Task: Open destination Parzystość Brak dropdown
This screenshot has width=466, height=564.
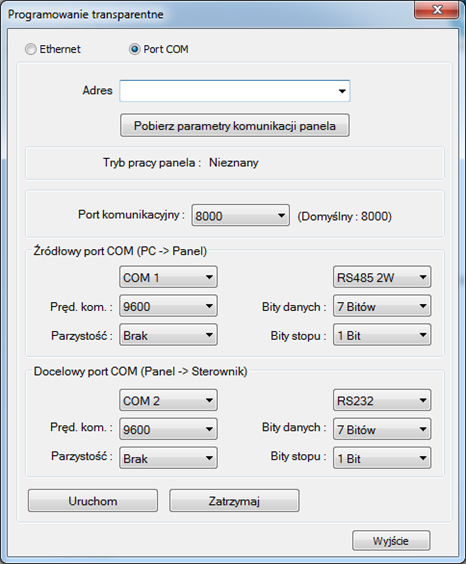Action: pos(168,458)
